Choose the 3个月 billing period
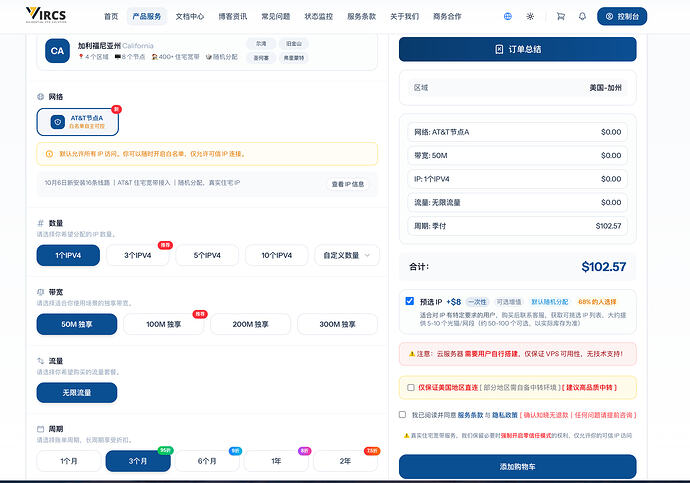 [138, 461]
